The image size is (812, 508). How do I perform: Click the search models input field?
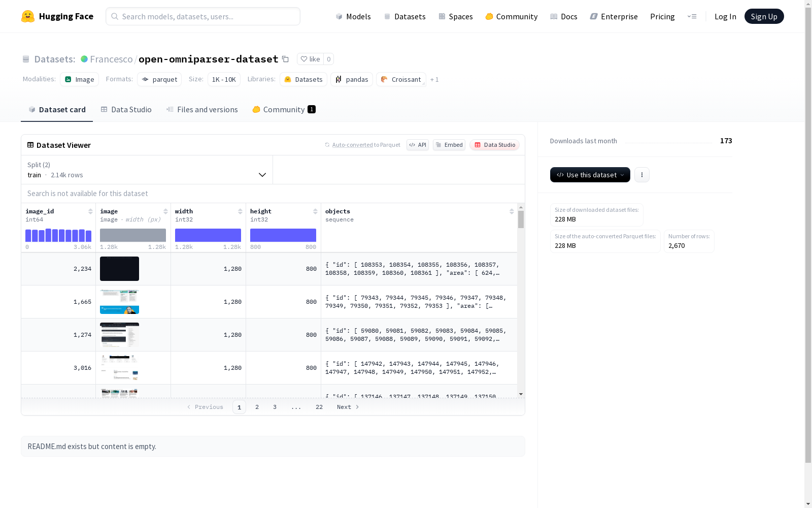[203, 16]
